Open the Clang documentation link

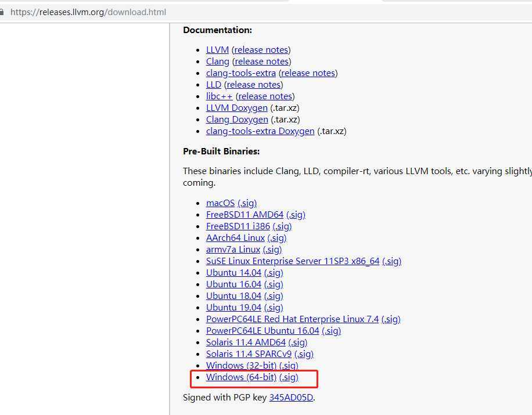pos(218,62)
